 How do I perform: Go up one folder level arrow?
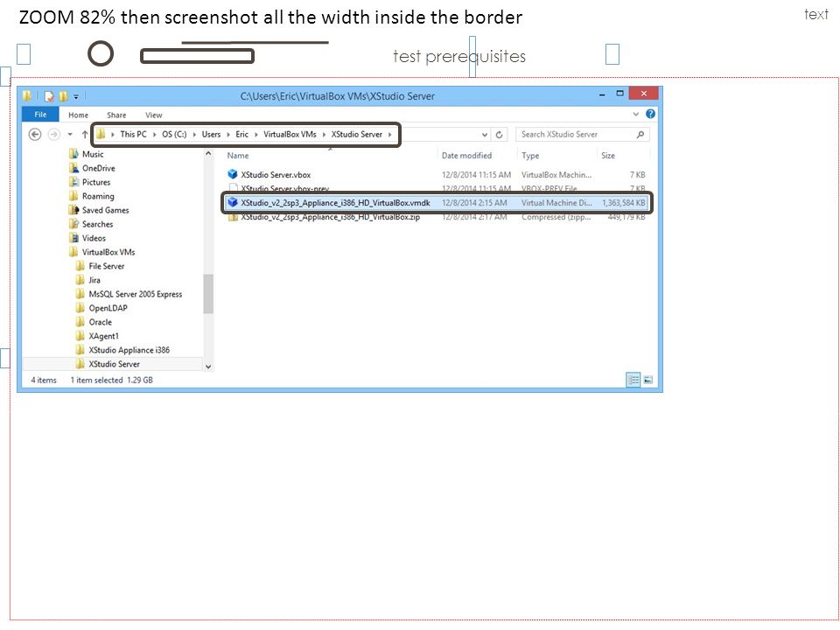click(x=85, y=135)
